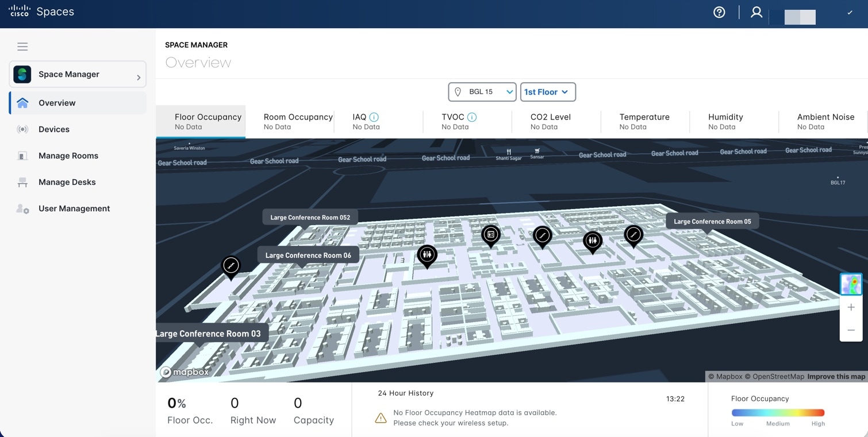The image size is (868, 437).
Task: Click the Devices signal icon
Action: (x=22, y=129)
